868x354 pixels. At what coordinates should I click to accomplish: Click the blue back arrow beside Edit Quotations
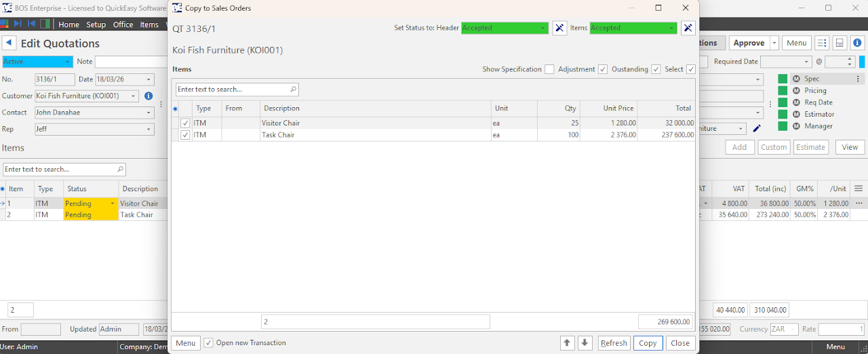click(9, 43)
